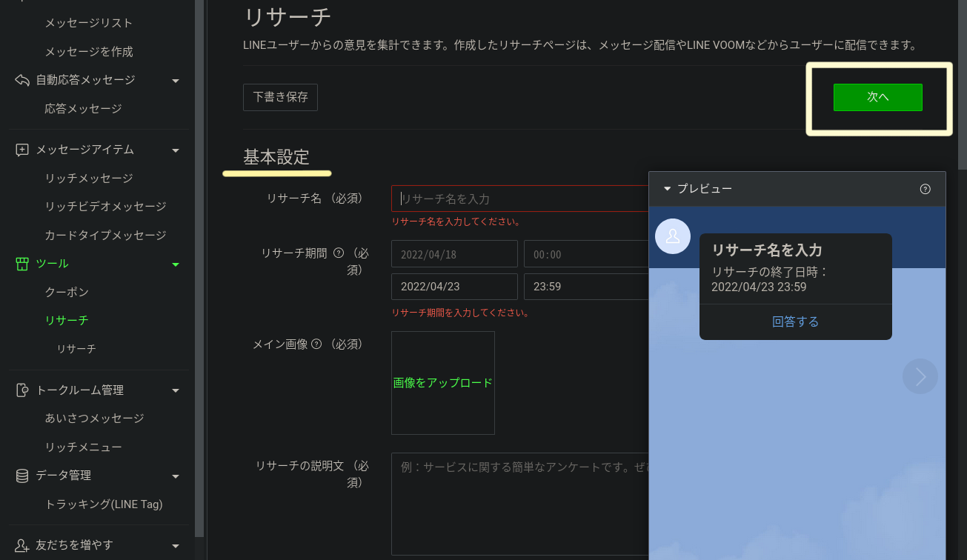Focus the リサーチの説明文 text area
This screenshot has height=560, width=967.
[x=520, y=504]
